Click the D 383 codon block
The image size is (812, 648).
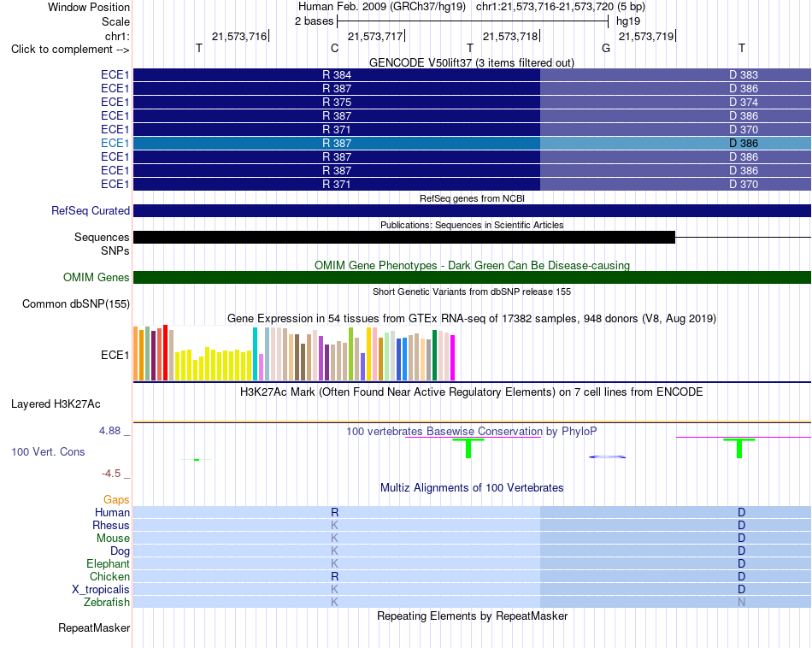(x=676, y=75)
